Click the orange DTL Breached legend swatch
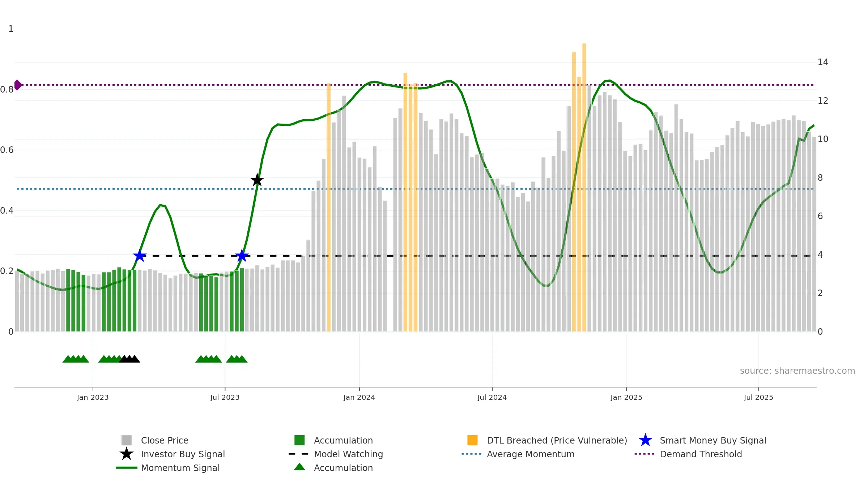Viewport: 868px width, 488px height. (x=472, y=440)
